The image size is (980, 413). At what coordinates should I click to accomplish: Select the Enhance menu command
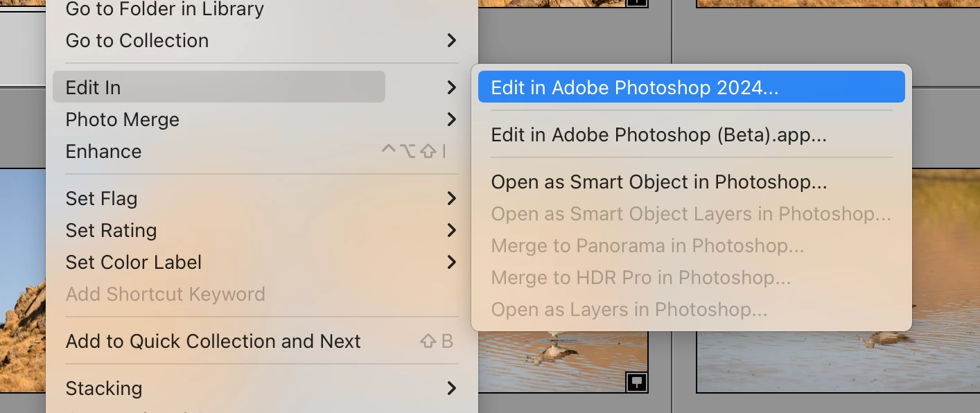point(103,152)
